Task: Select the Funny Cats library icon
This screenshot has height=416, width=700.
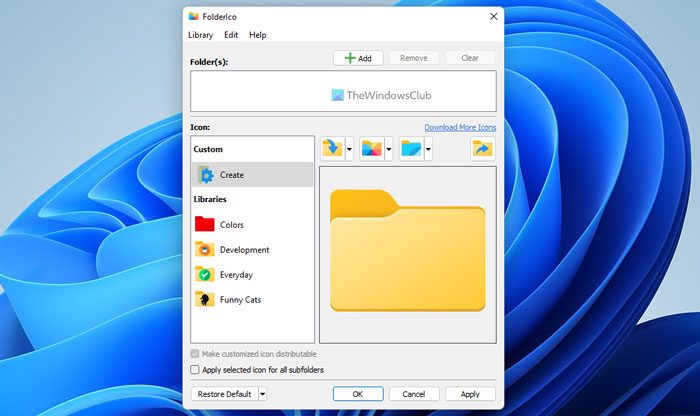Action: (x=204, y=299)
